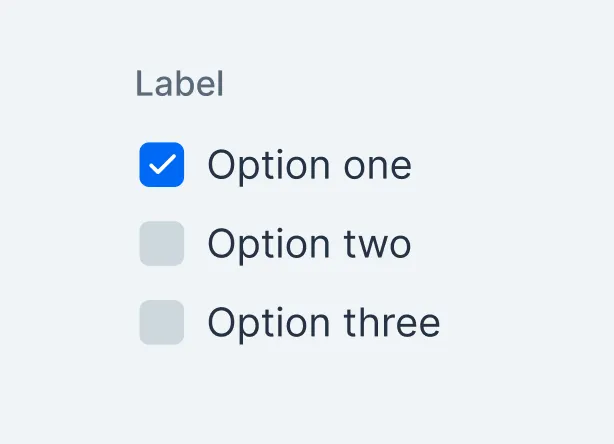Image resolution: width=614 pixels, height=444 pixels.
Task: Toggle the blue checked box off
Action: pyautogui.click(x=161, y=165)
